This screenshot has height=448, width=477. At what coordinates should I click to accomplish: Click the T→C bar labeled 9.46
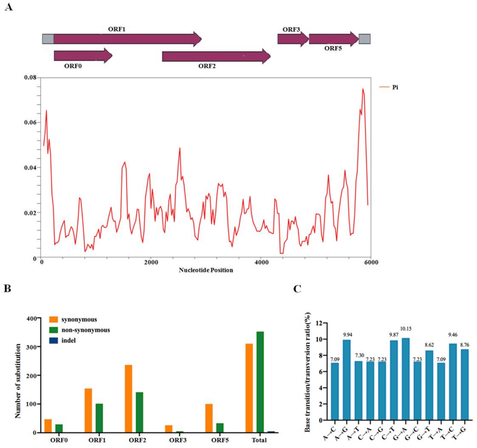pyautogui.click(x=453, y=382)
